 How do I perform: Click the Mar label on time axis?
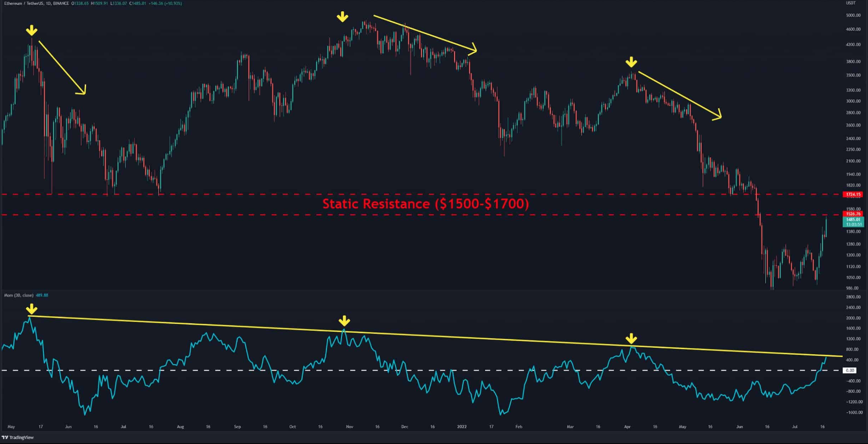(x=570, y=427)
